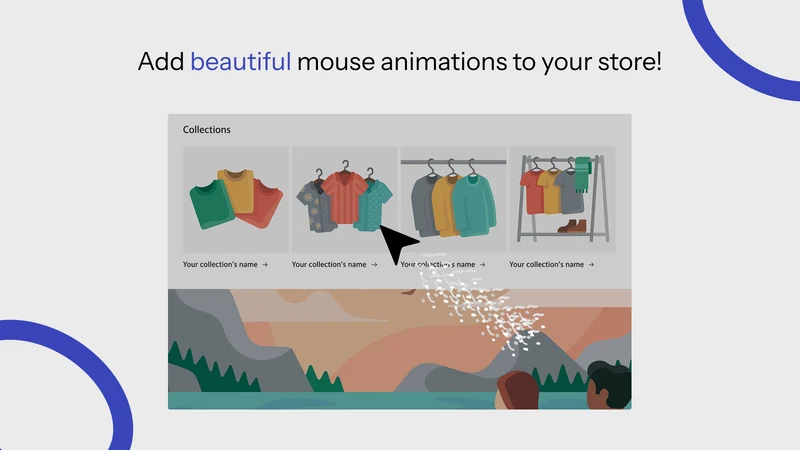800x450 pixels.
Task: Click collection name link under clothing rack
Action: pos(552,264)
